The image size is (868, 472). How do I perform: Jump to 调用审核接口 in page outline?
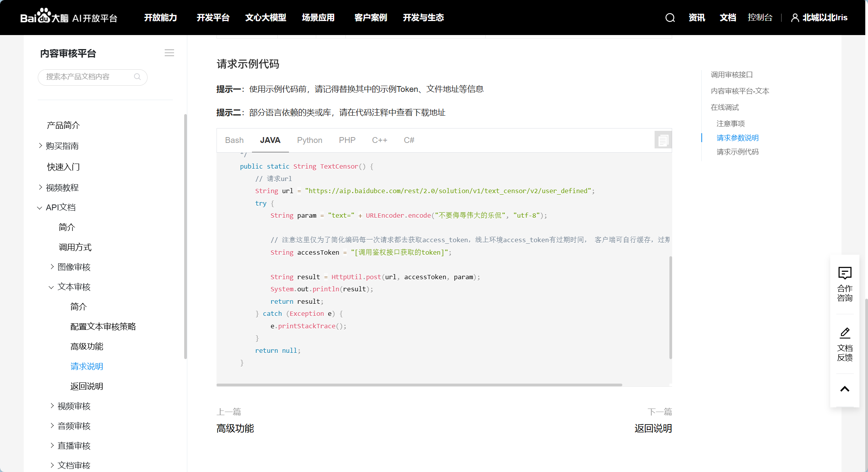click(x=732, y=75)
